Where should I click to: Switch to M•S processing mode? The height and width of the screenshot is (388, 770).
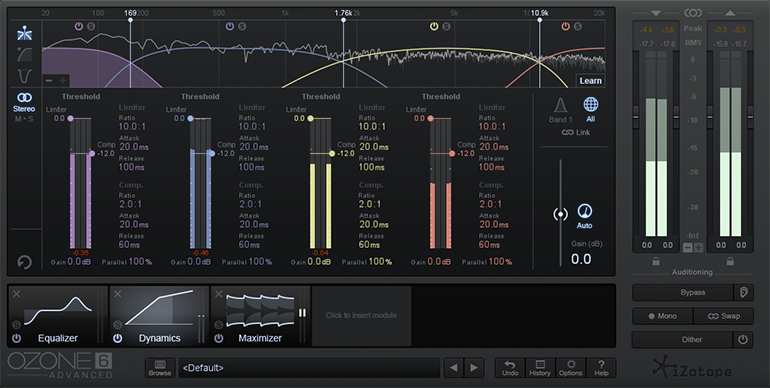pyautogui.click(x=24, y=119)
